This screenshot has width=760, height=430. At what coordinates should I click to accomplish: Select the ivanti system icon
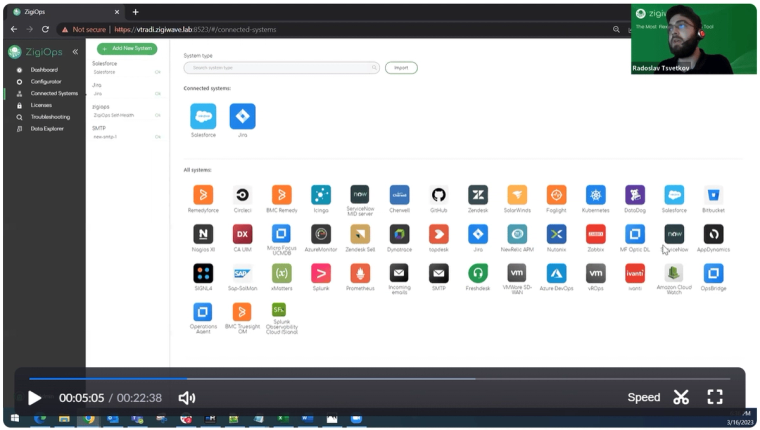(x=635, y=273)
